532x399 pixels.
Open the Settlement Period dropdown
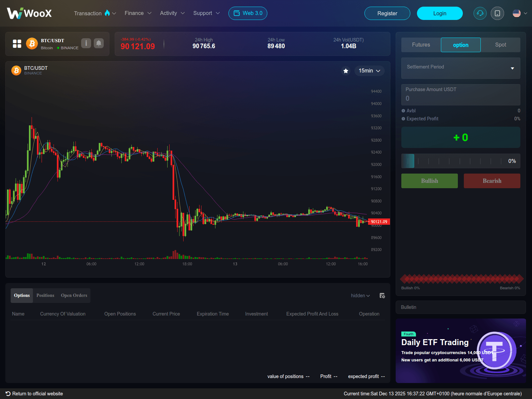pyautogui.click(x=461, y=68)
